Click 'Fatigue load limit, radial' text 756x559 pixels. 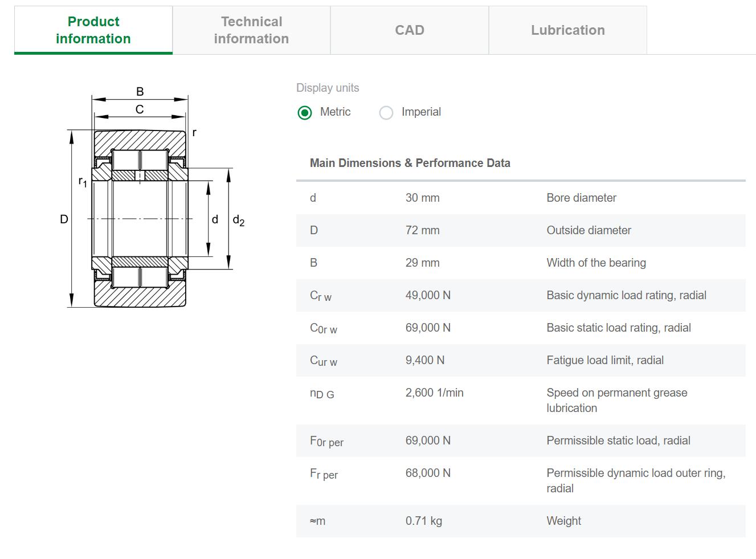pos(605,360)
